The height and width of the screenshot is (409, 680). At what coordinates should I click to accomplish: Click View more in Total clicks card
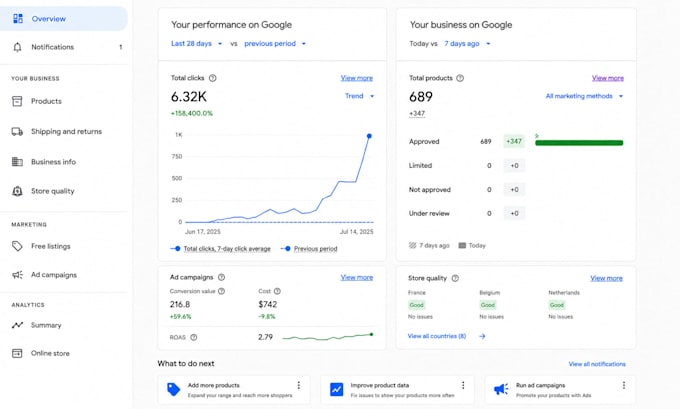coord(356,78)
